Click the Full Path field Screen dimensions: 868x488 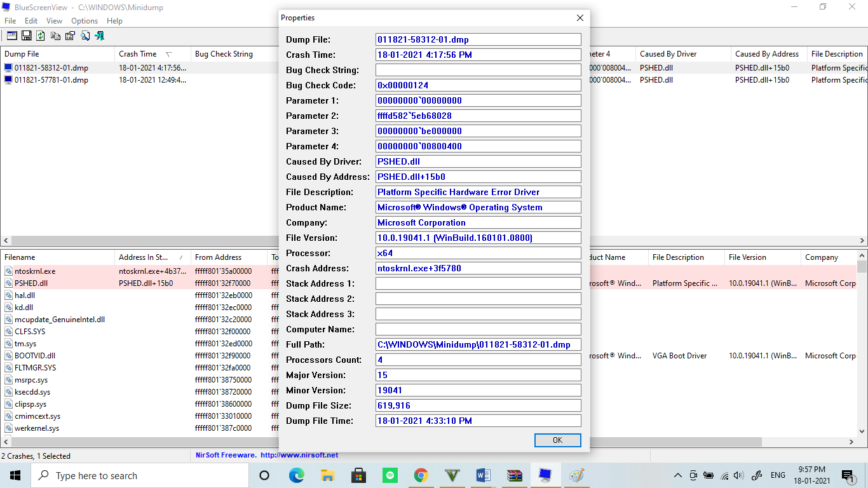click(478, 344)
